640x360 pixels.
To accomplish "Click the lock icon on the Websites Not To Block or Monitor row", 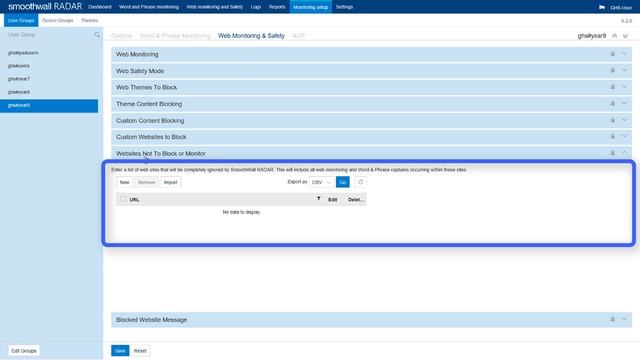I will 612,153.
